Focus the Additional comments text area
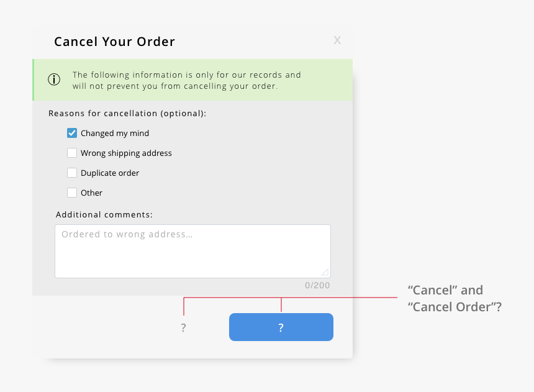The image size is (534, 392). click(x=192, y=251)
